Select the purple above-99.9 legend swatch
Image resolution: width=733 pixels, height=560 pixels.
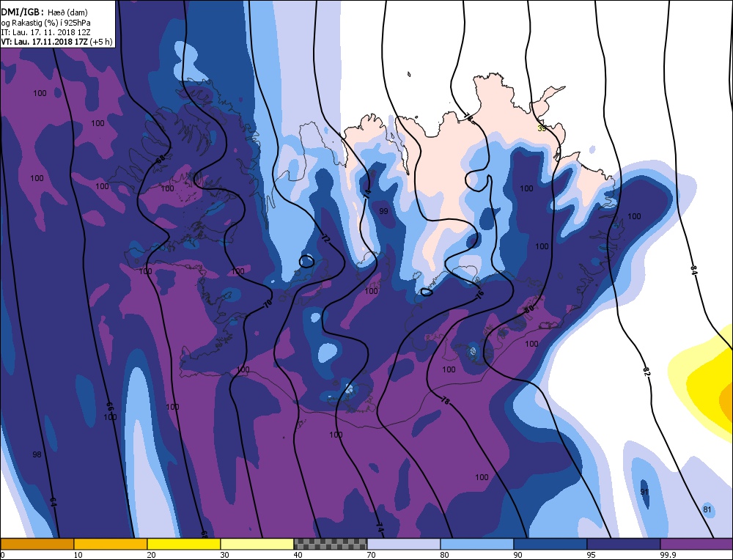coord(696,544)
